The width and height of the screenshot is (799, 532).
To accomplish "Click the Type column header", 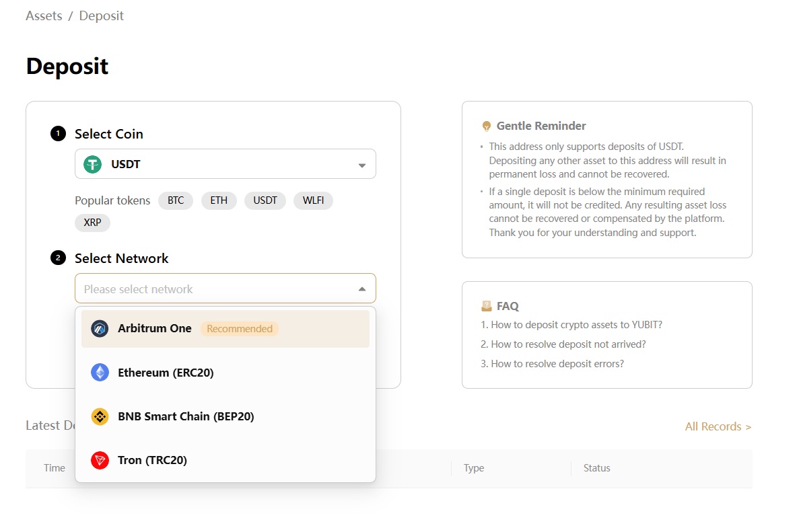I will coord(474,468).
